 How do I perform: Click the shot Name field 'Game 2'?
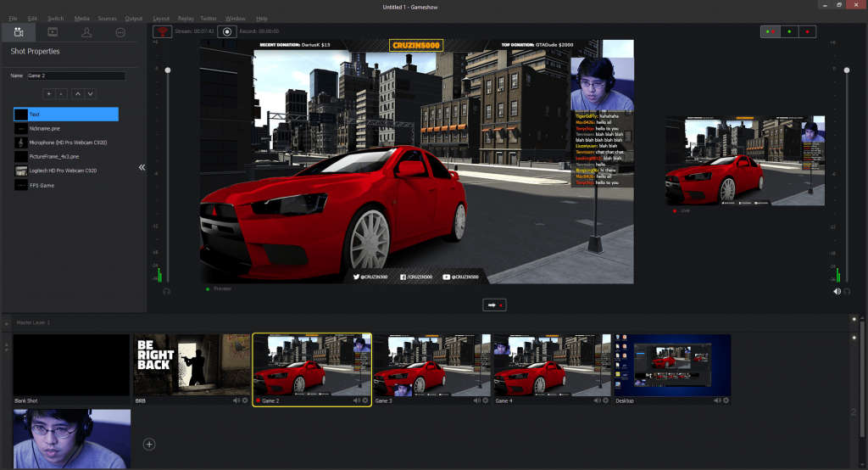pos(76,76)
